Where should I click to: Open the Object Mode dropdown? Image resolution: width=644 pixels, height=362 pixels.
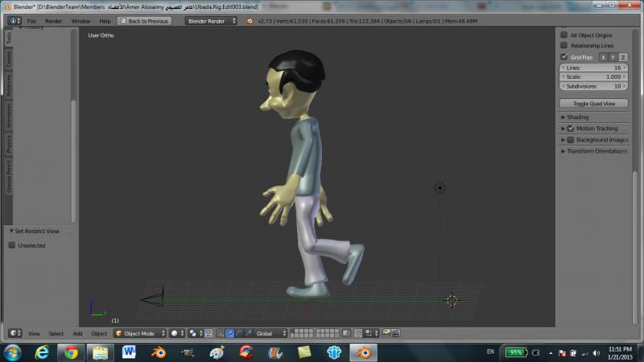[140, 333]
